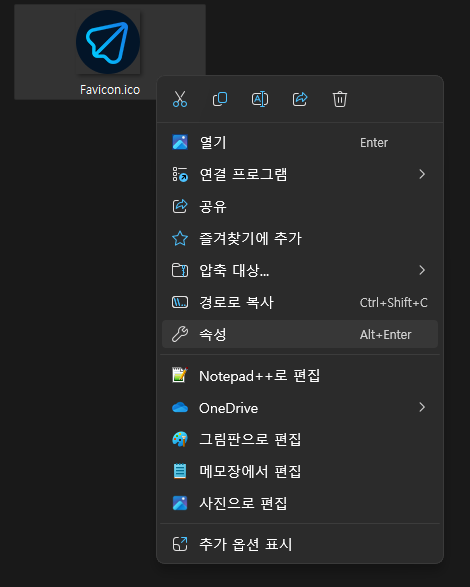Click the Share icon in top row
Screen dimensions: 470x587
300,99
